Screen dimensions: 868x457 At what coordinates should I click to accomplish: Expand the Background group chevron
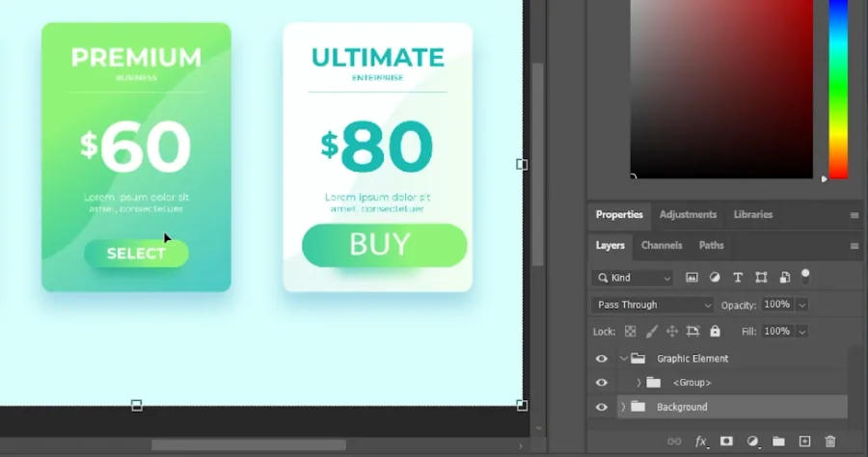(623, 407)
